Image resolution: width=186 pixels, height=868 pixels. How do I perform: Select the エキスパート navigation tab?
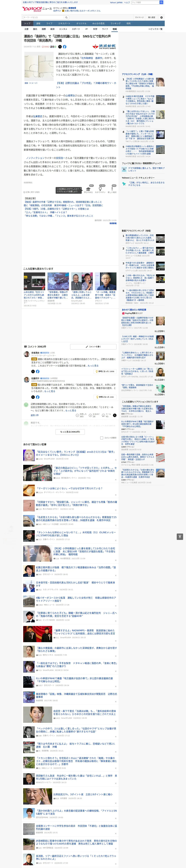pos(64,24)
